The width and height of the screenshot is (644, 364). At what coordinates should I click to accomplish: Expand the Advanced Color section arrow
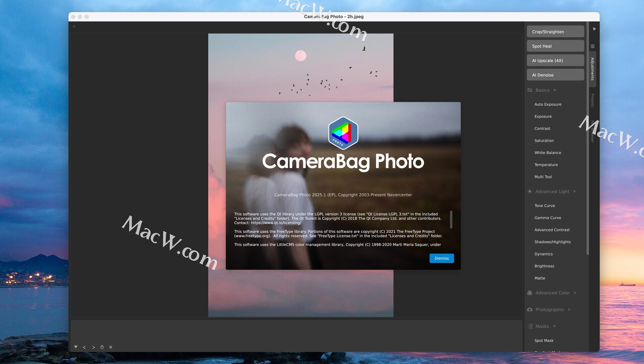575,293
